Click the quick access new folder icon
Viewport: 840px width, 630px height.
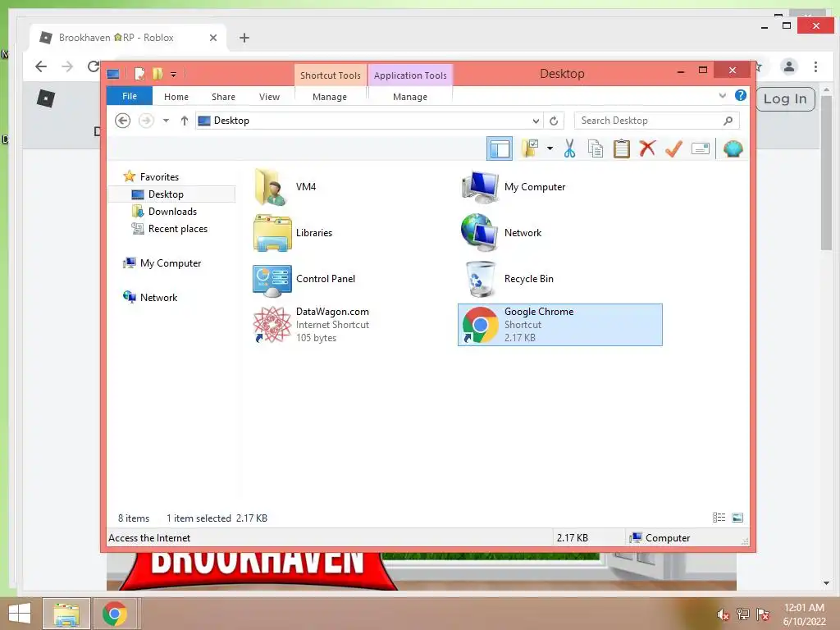click(157, 73)
